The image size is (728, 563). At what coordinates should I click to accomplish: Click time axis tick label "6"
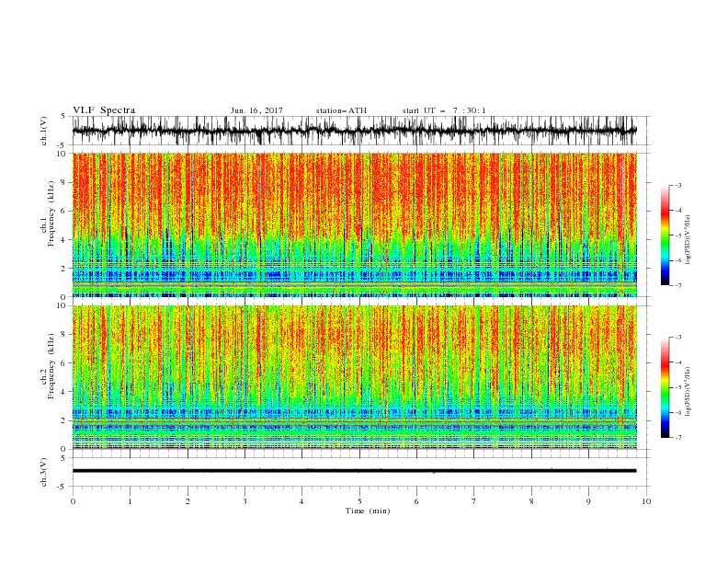coord(416,501)
